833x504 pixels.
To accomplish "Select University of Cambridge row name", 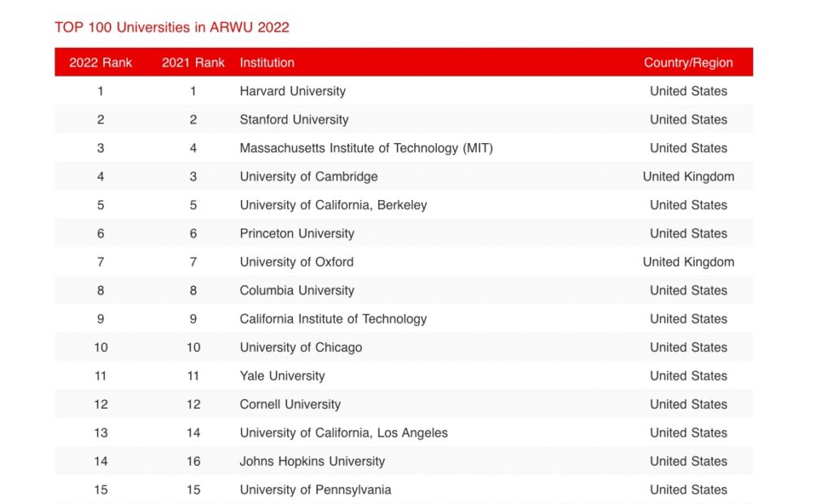I will tap(308, 176).
